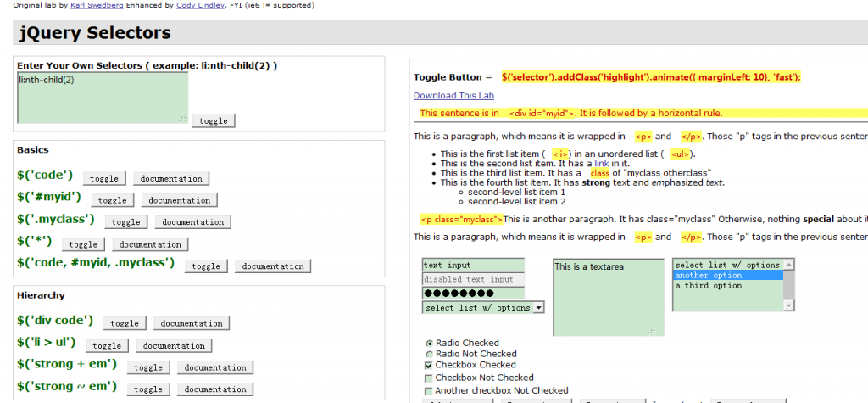Open documentation for $('div code')

tap(192, 323)
